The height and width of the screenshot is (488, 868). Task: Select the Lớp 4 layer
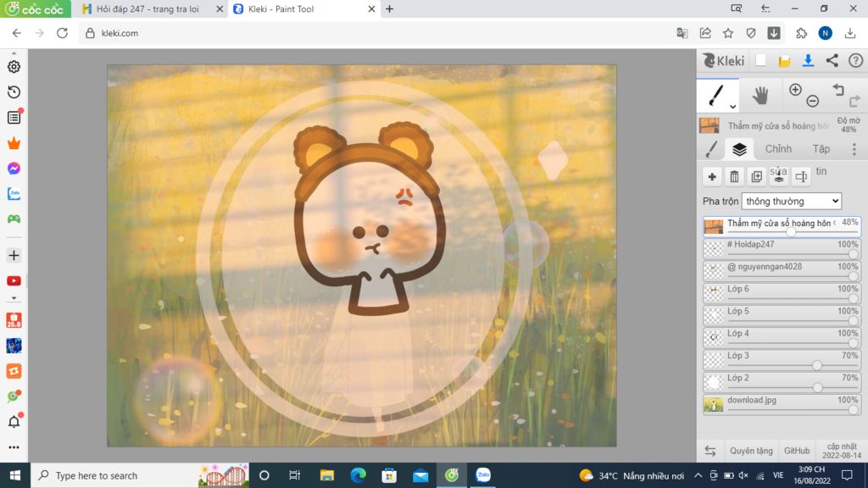[x=782, y=337]
